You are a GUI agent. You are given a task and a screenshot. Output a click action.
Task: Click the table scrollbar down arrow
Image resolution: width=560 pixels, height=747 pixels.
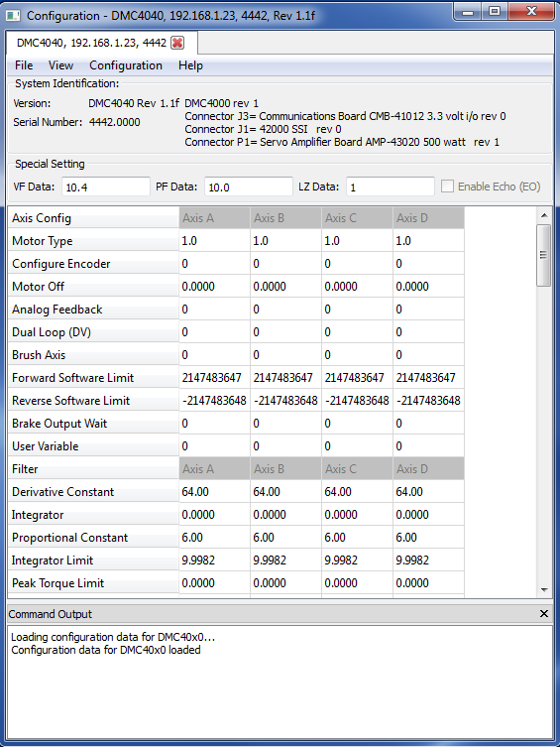click(544, 590)
